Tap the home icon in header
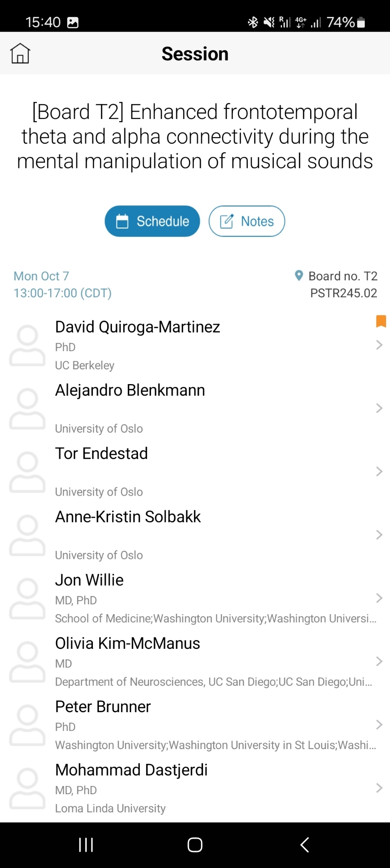Screen dimensions: 390x868 tap(20, 54)
